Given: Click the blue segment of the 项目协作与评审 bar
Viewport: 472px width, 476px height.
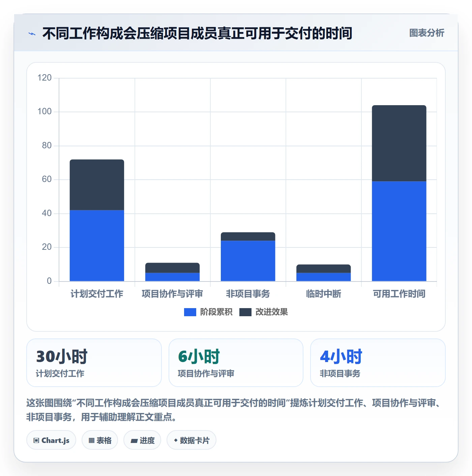Looking at the screenshot, I should (x=172, y=277).
